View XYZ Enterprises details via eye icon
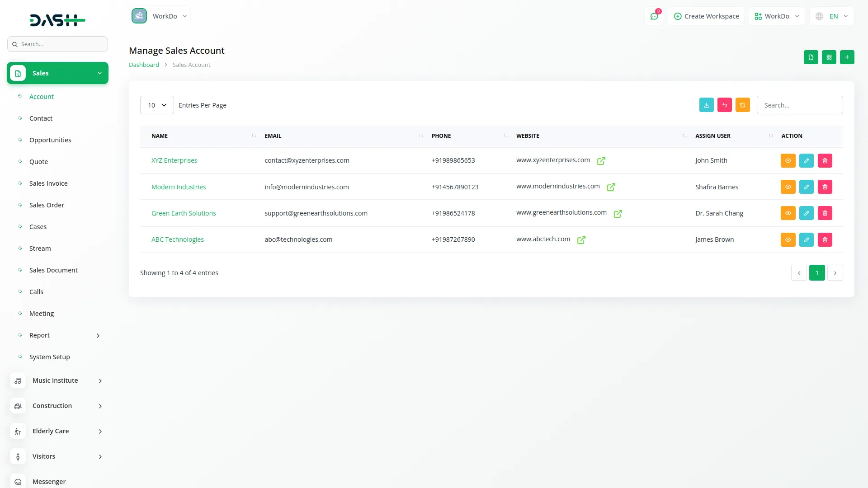This screenshot has width=868, height=488. (788, 161)
